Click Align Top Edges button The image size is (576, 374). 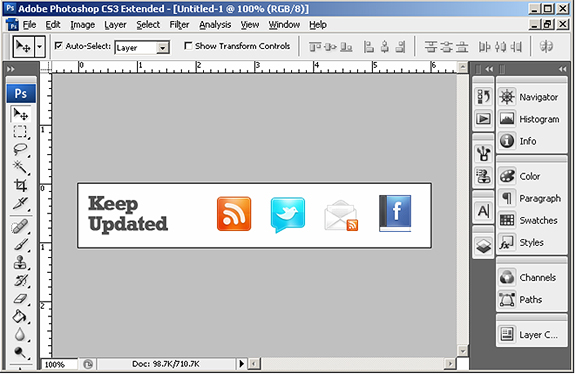314,47
